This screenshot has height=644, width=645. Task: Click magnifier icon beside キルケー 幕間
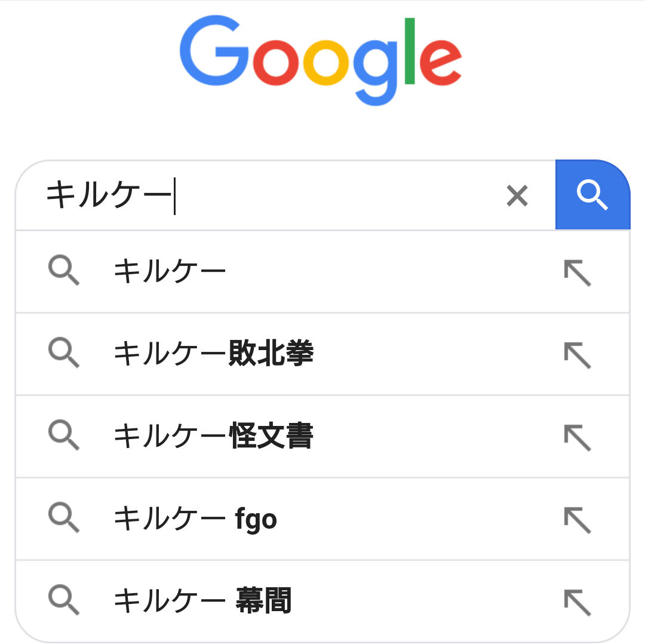(x=63, y=600)
